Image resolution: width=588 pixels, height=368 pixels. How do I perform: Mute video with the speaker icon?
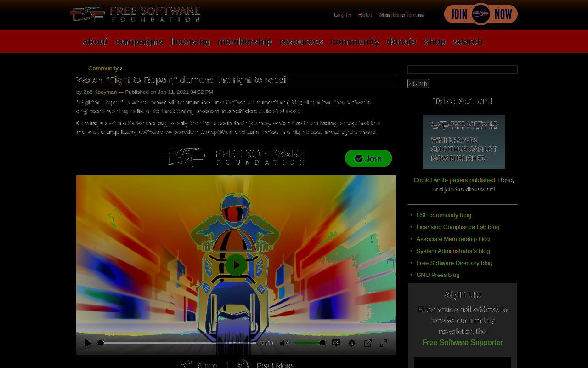284,343
